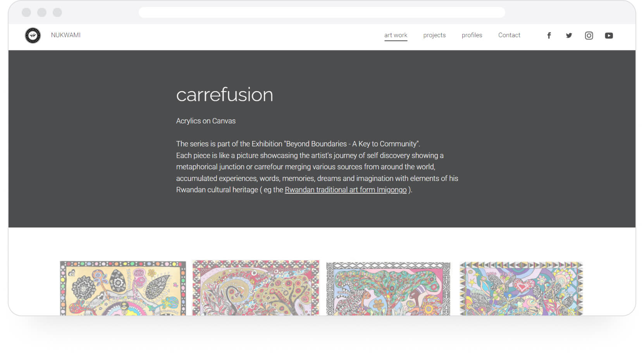The image size is (644, 355).
Task: Open the profiles menu item
Action: click(472, 35)
